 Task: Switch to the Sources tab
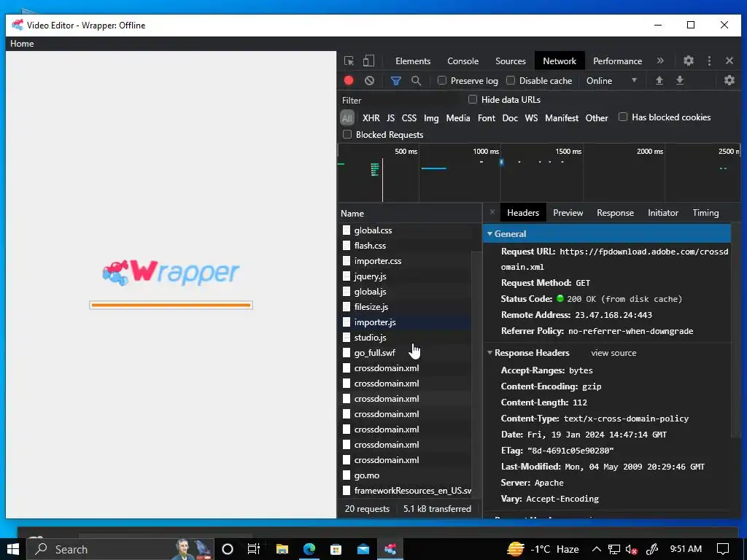pyautogui.click(x=510, y=61)
